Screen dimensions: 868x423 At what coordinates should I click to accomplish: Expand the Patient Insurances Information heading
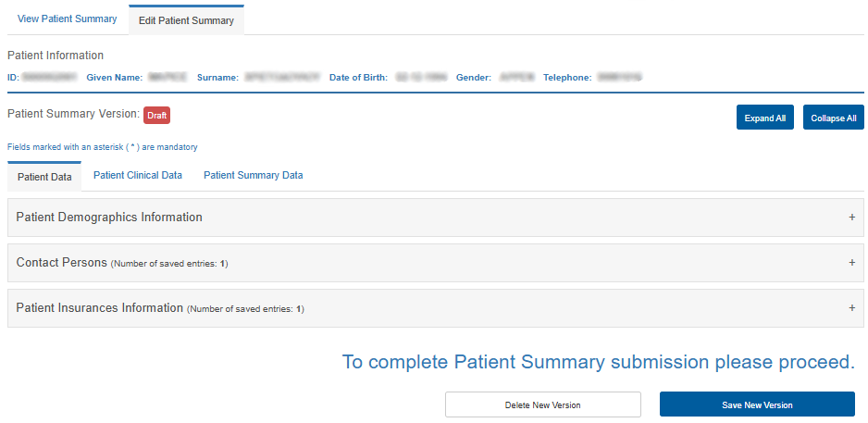point(100,308)
